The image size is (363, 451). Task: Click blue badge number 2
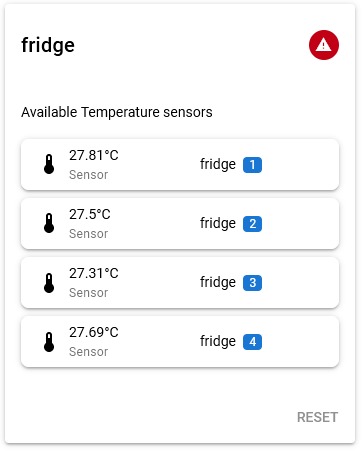click(x=252, y=224)
